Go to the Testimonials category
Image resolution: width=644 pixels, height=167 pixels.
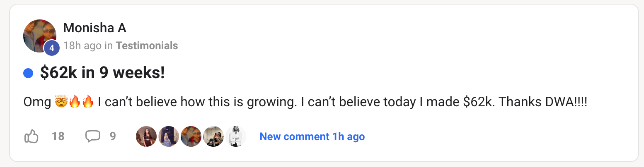click(147, 45)
